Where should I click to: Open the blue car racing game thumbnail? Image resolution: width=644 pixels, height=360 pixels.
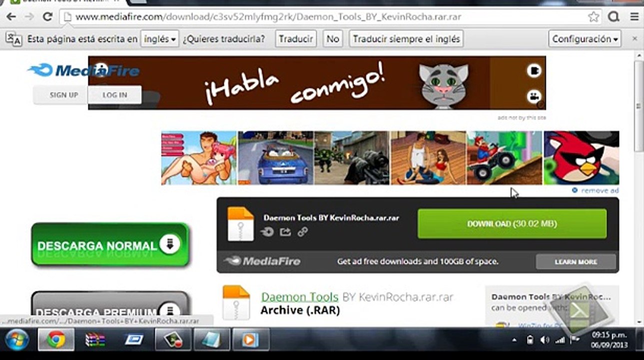coord(276,158)
